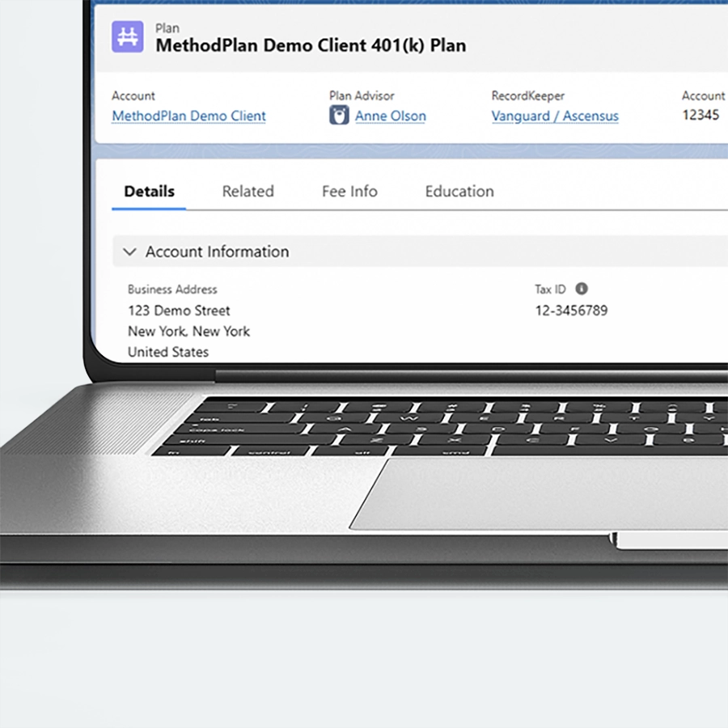Click the plan title MethodPlan Demo Client 401(k) Plan
This screenshot has width=728, height=728.
(311, 45)
